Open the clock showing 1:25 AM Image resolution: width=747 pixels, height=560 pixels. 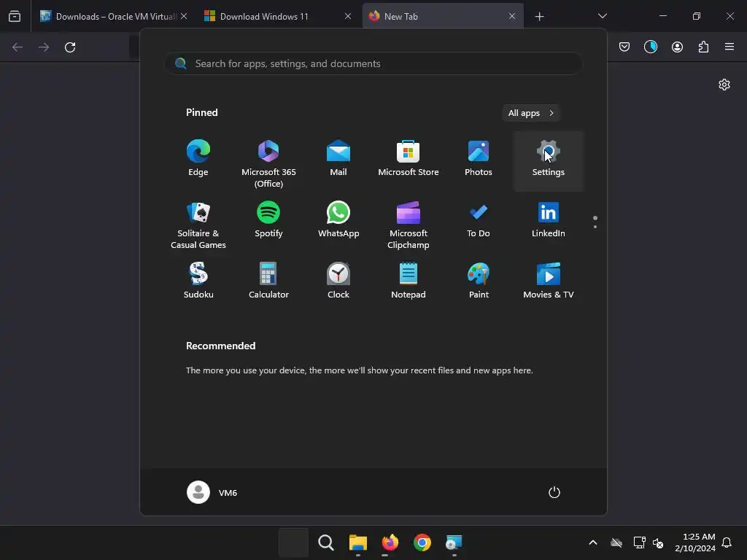695,542
